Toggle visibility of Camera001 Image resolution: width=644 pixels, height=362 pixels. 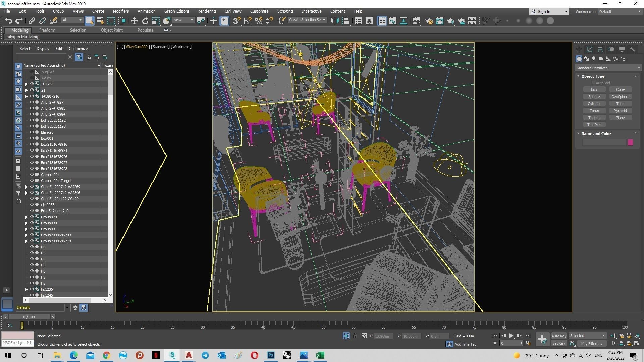[x=32, y=175]
